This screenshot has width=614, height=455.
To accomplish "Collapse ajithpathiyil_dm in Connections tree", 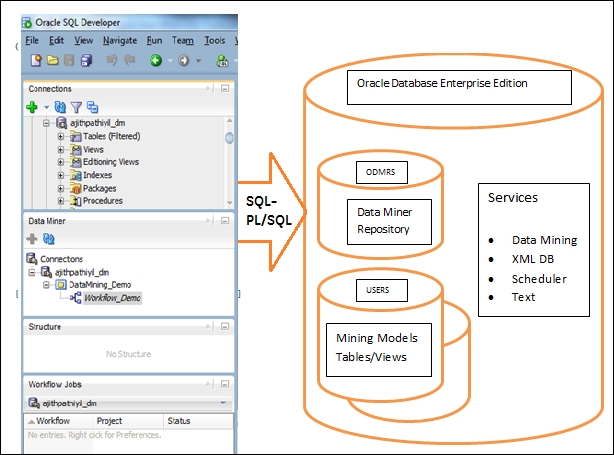I will (x=46, y=123).
